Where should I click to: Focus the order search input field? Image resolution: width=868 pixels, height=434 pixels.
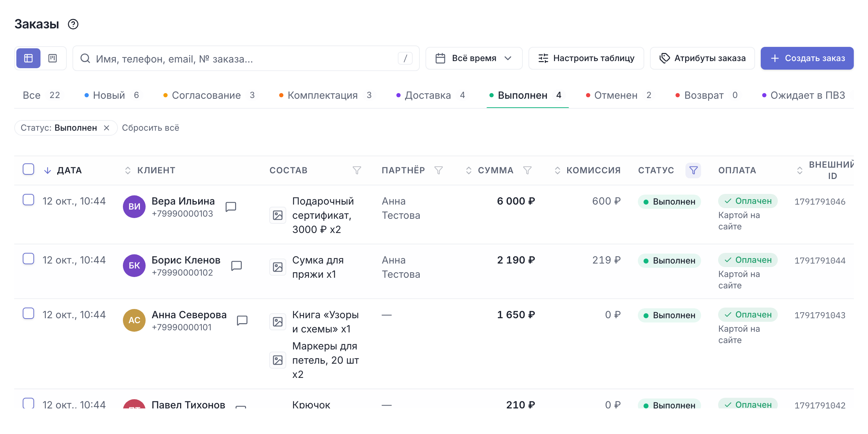click(246, 58)
